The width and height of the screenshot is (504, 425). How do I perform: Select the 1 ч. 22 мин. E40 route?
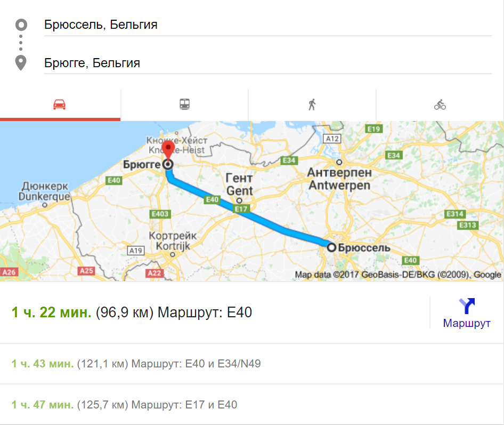(132, 312)
